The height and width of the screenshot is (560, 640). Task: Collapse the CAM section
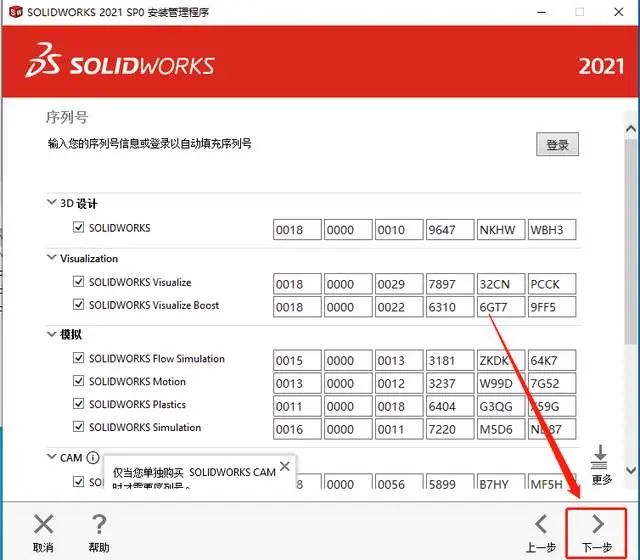pyautogui.click(x=51, y=456)
